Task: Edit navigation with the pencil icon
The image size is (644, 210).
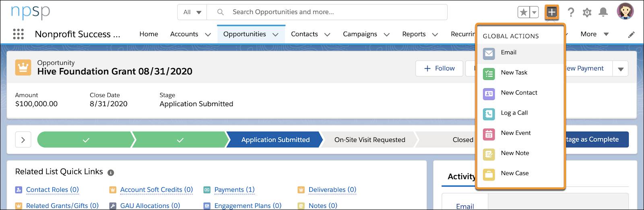Action: click(x=631, y=35)
